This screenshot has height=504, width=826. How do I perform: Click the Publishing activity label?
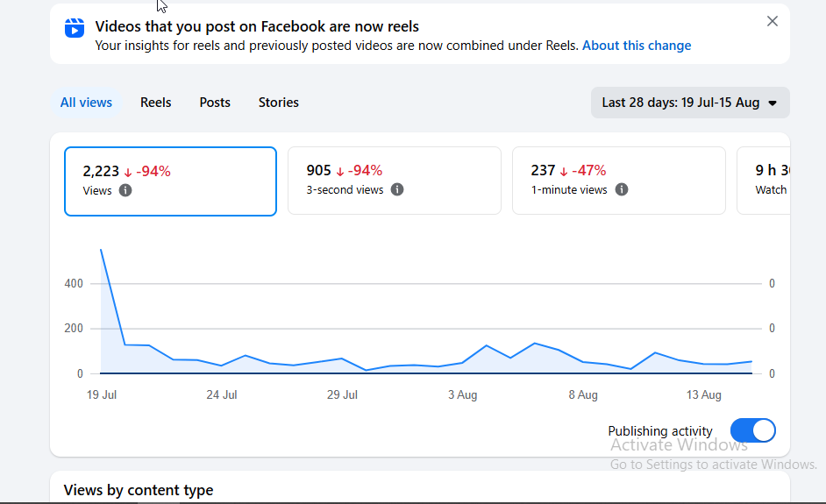tap(660, 430)
